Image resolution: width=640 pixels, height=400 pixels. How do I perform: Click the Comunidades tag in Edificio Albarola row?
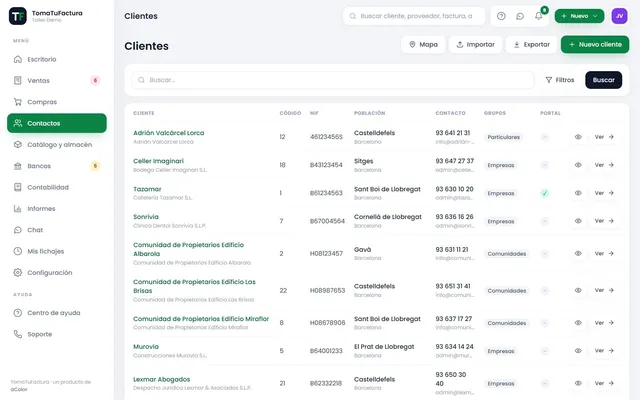pyautogui.click(x=507, y=254)
